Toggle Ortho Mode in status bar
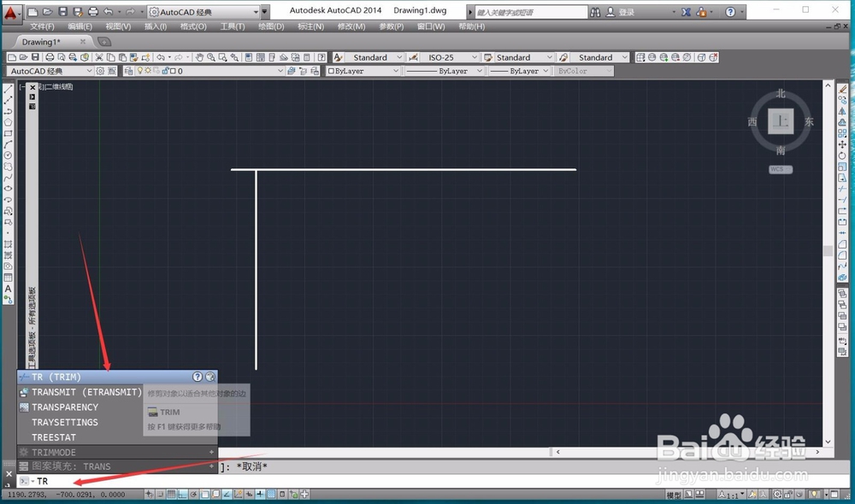 click(182, 495)
